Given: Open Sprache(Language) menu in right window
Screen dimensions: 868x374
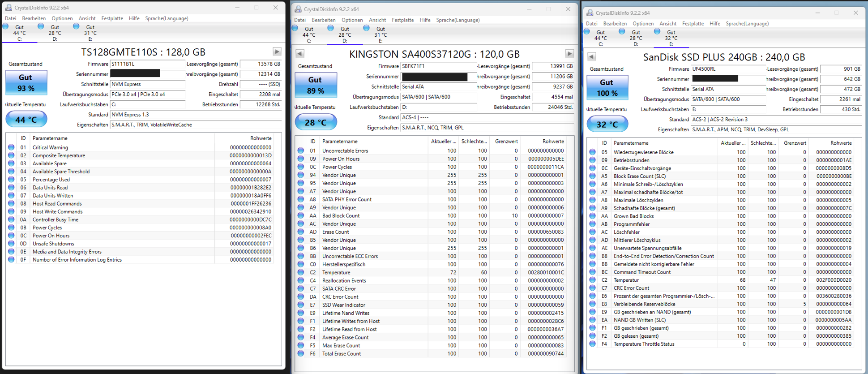Looking at the screenshot, I should coord(747,24).
